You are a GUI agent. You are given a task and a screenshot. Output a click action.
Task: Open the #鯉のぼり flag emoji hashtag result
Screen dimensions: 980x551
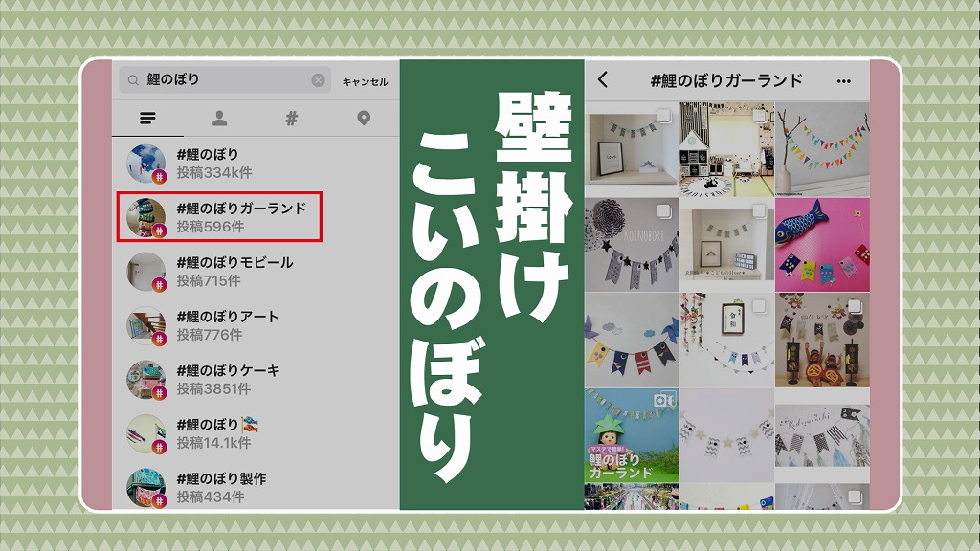point(256,433)
